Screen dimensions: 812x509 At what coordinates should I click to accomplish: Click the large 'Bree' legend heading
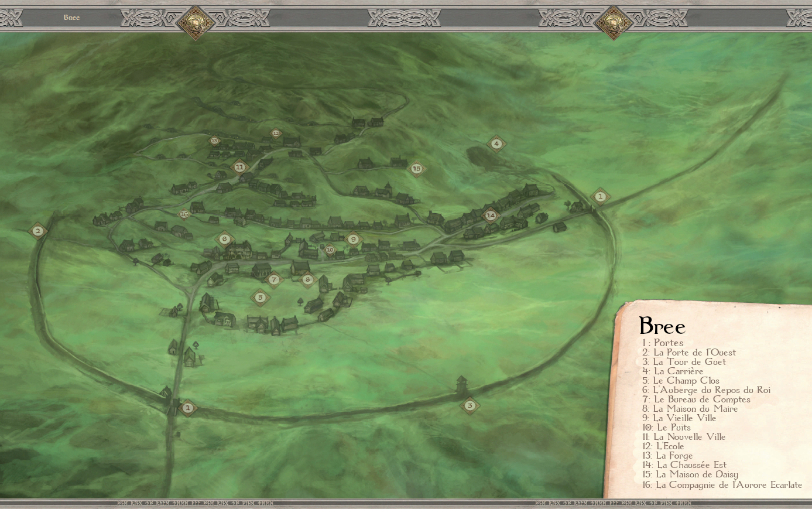click(x=662, y=326)
